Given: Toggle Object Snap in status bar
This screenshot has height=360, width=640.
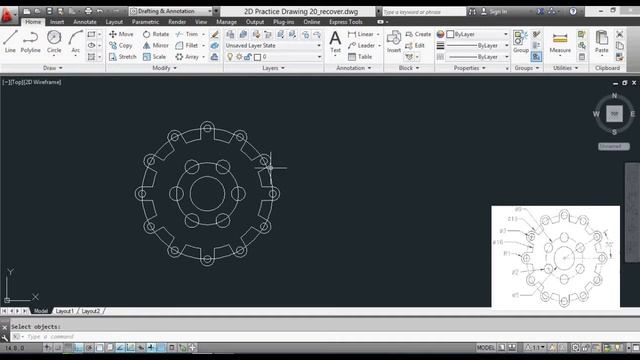Looking at the screenshot, I should coord(99,348).
